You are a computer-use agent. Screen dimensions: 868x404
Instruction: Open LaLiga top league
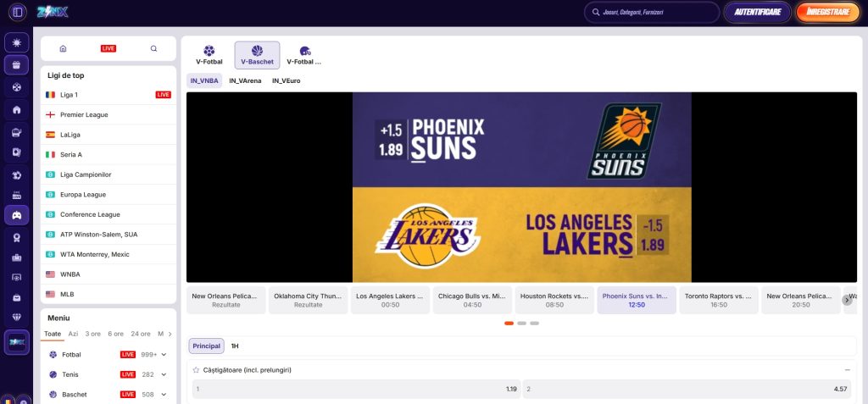click(108, 135)
